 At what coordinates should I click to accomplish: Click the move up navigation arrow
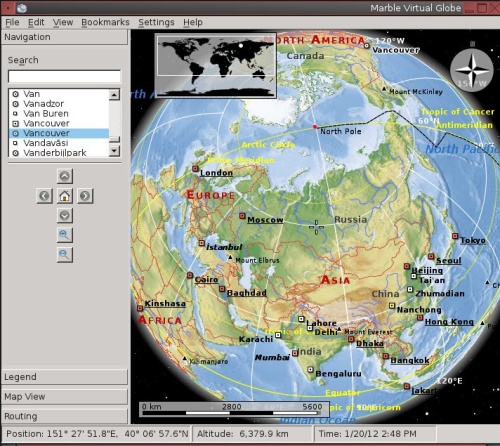coord(65,176)
